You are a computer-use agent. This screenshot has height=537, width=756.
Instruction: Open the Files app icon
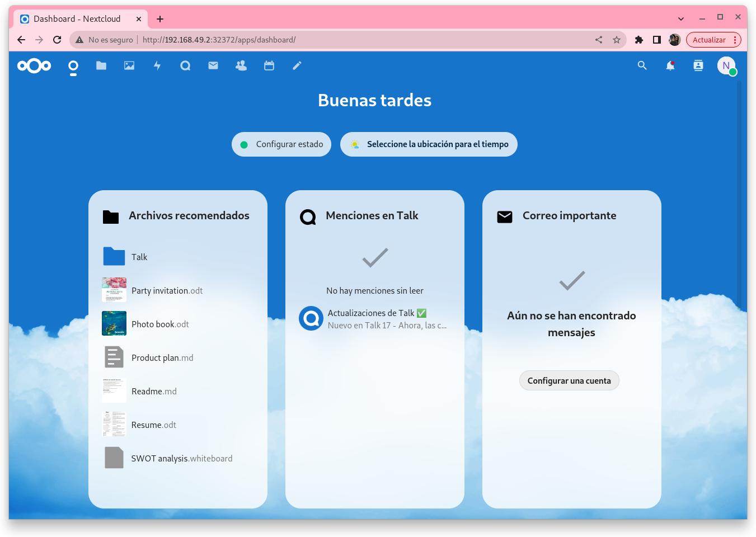point(101,66)
